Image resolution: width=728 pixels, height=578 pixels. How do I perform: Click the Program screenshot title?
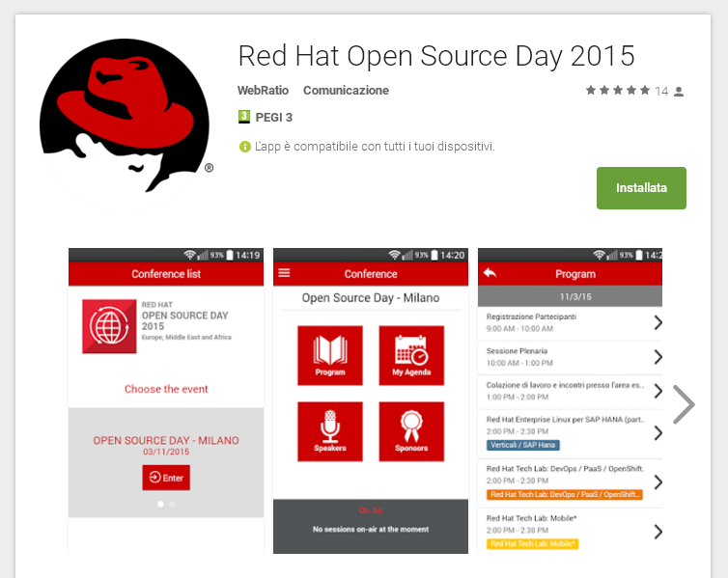click(575, 274)
